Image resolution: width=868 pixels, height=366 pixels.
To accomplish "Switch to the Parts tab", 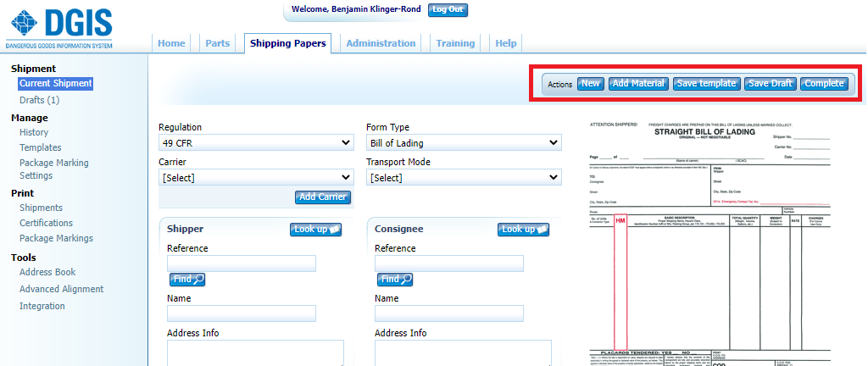I will (x=218, y=44).
